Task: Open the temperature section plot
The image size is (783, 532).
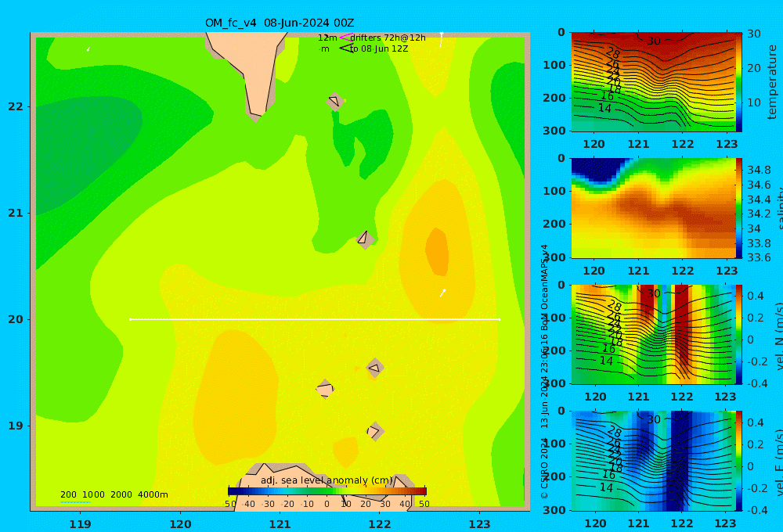Action: (653, 82)
